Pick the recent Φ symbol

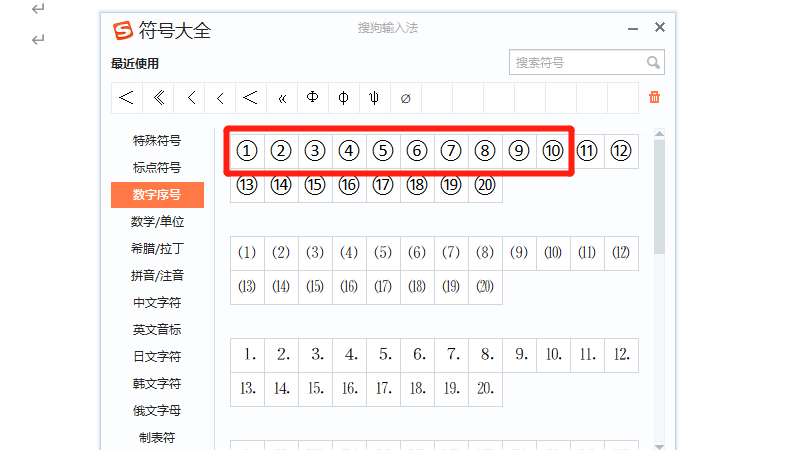tap(312, 98)
